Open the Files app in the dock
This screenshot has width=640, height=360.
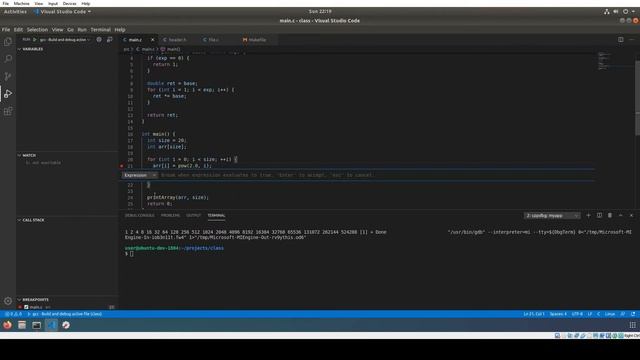[22, 325]
